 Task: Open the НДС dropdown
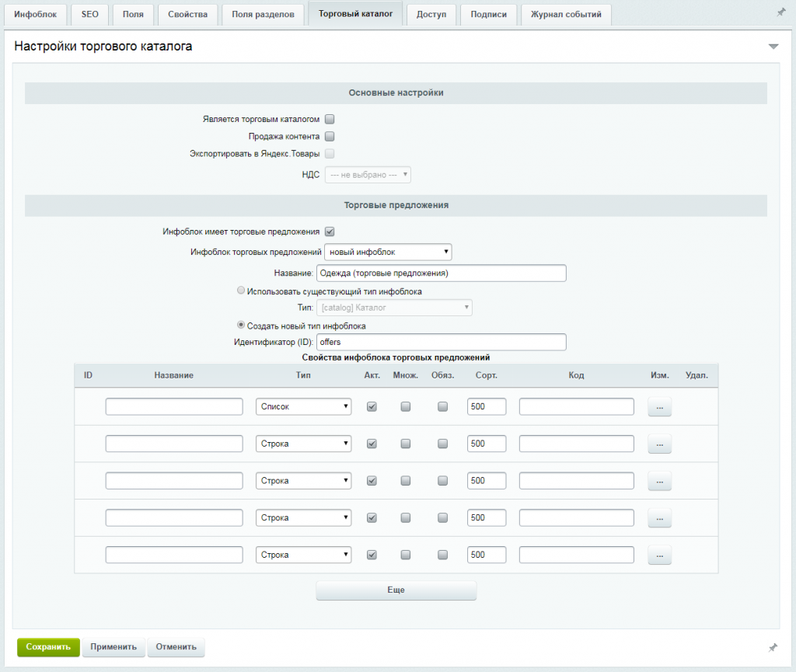(368, 175)
